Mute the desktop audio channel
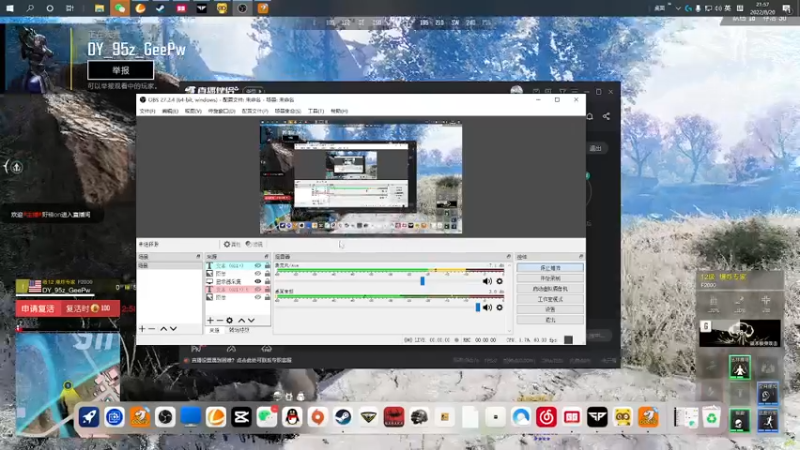 [x=487, y=307]
